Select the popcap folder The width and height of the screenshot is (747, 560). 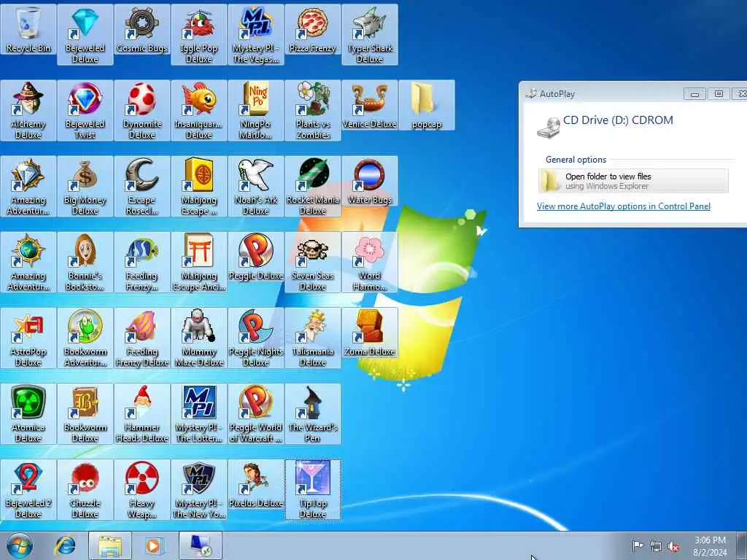click(426, 105)
